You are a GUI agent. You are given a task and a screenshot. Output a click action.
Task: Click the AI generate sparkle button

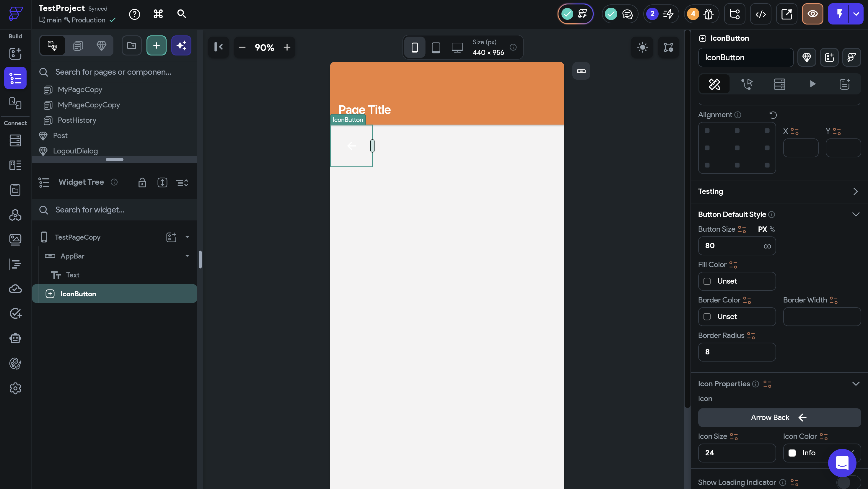pos(181,45)
